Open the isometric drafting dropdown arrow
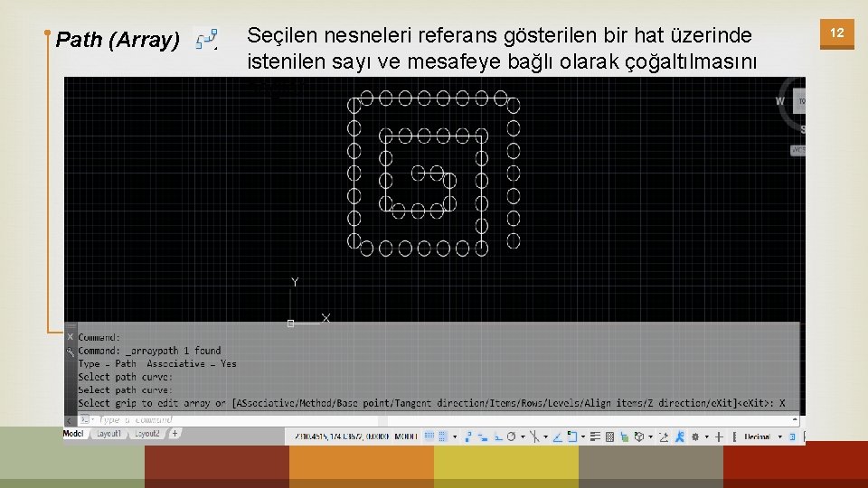The width and height of the screenshot is (868, 488). (x=546, y=436)
